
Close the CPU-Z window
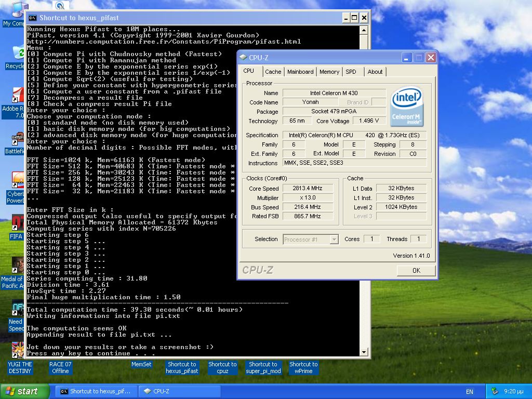click(x=431, y=58)
